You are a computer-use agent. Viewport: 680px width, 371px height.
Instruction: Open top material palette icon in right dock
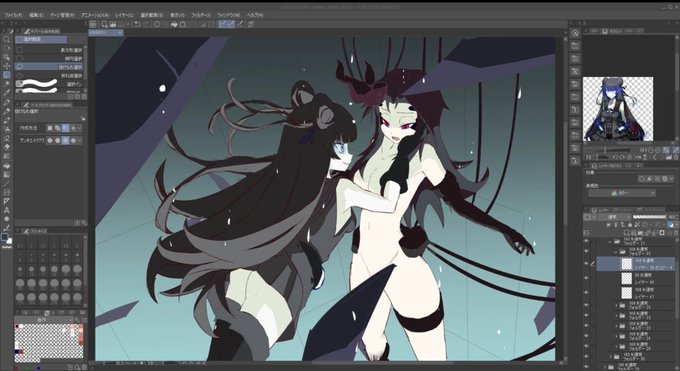(575, 46)
